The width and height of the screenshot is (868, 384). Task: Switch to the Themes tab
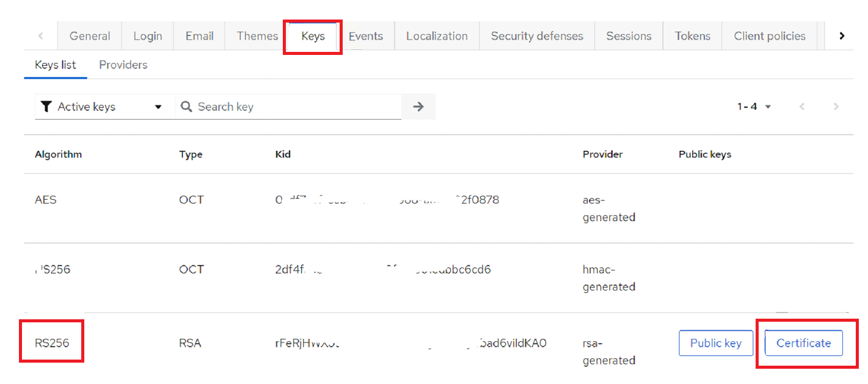coord(257,36)
